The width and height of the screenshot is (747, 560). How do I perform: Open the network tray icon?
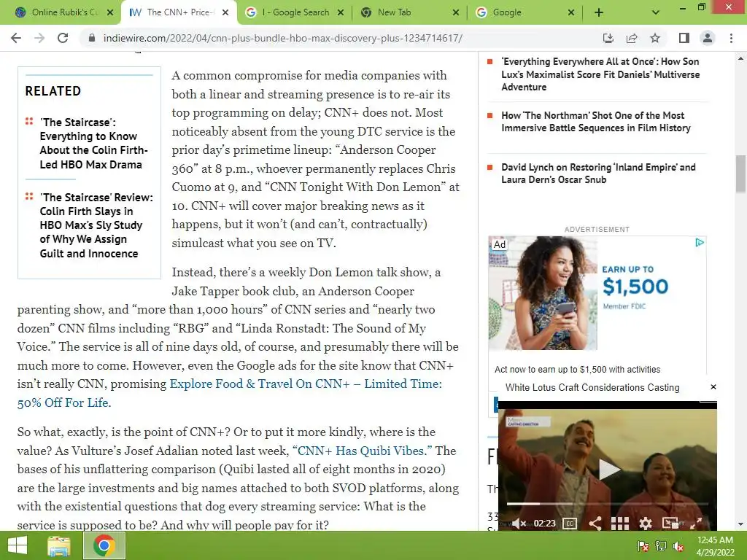(x=661, y=546)
